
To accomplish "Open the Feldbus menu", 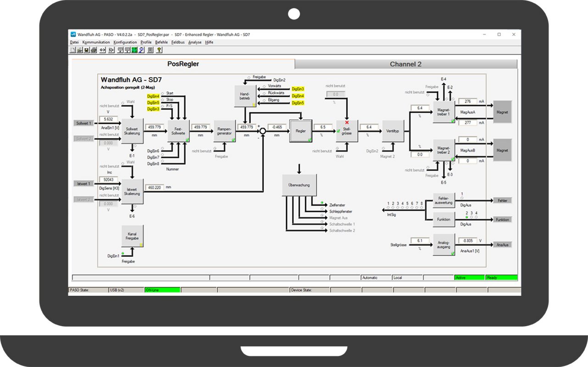I will click(178, 42).
